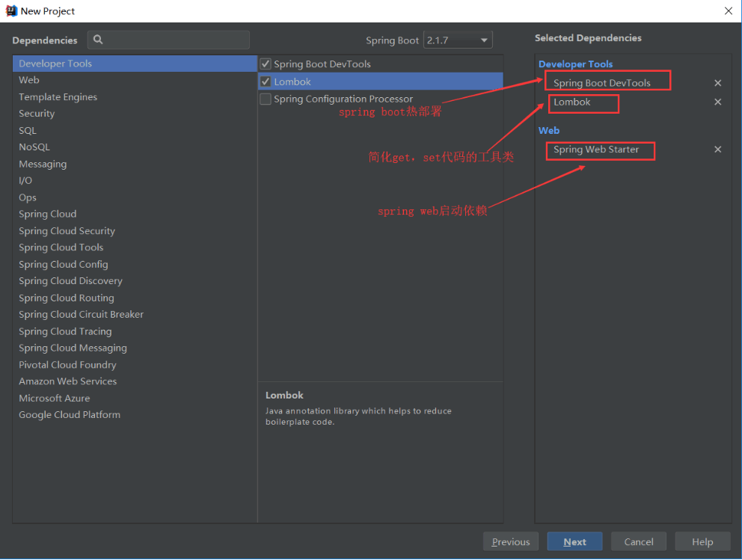This screenshot has height=560, width=742.
Task: Select the Spring Cloud Routing category
Action: (x=135, y=298)
